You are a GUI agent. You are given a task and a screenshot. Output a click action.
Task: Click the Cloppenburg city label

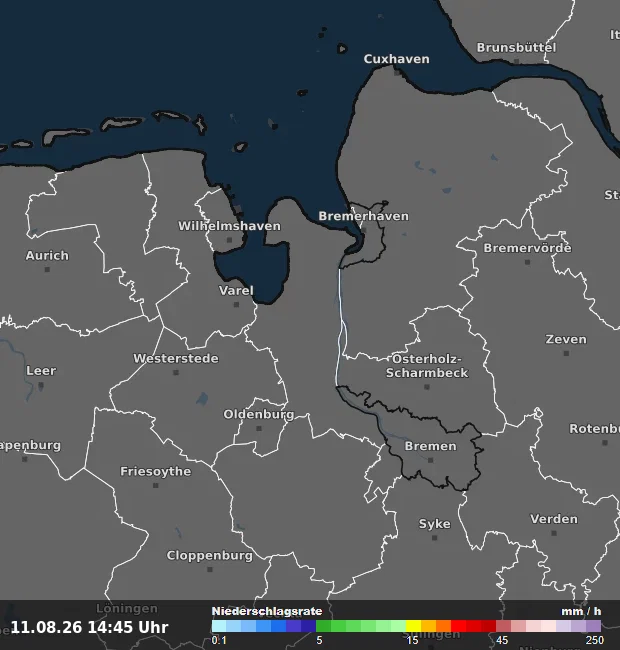(x=209, y=555)
